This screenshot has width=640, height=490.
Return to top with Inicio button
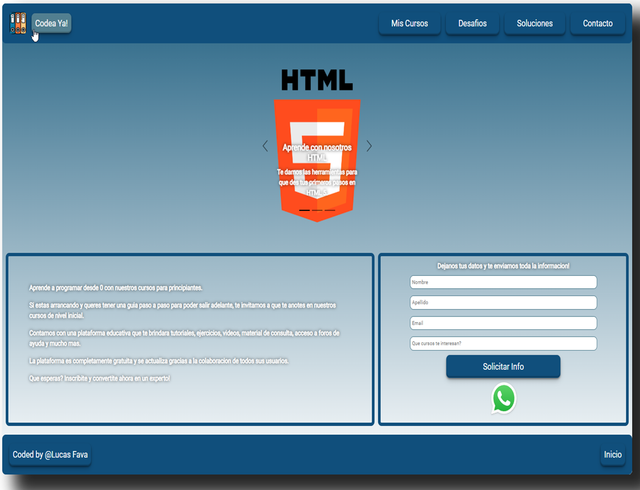pyautogui.click(x=613, y=454)
